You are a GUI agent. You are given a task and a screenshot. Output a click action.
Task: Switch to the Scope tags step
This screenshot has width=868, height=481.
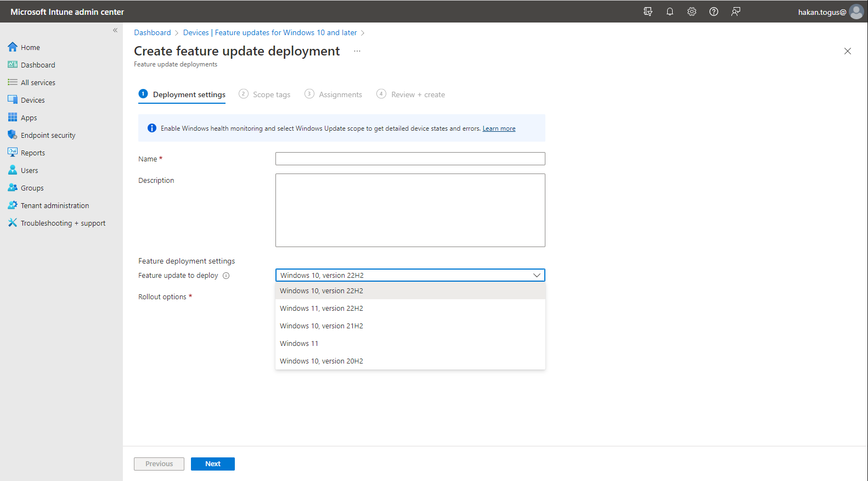(264, 94)
